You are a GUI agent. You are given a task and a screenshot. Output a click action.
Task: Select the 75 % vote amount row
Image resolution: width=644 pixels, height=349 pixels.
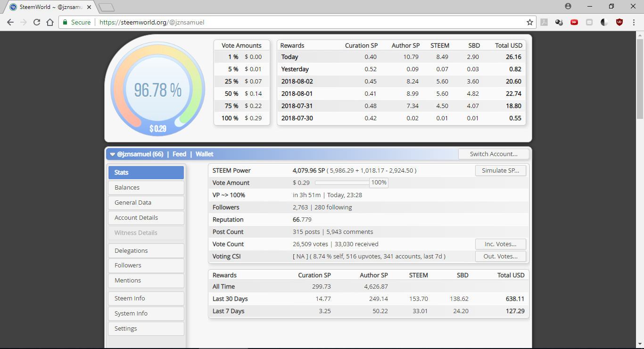coord(242,106)
